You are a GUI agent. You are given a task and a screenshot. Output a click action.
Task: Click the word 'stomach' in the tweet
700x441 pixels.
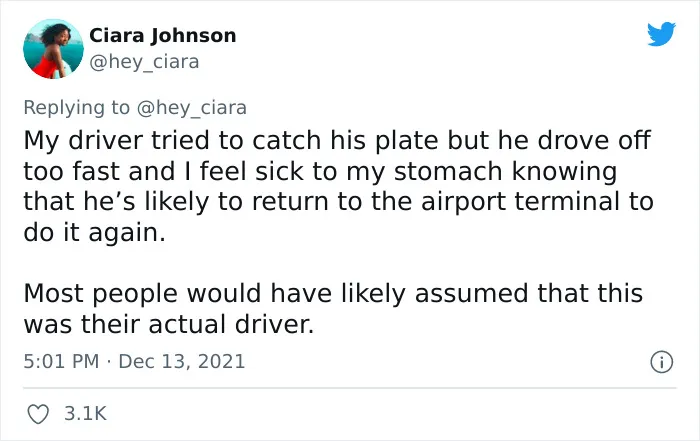click(448, 172)
